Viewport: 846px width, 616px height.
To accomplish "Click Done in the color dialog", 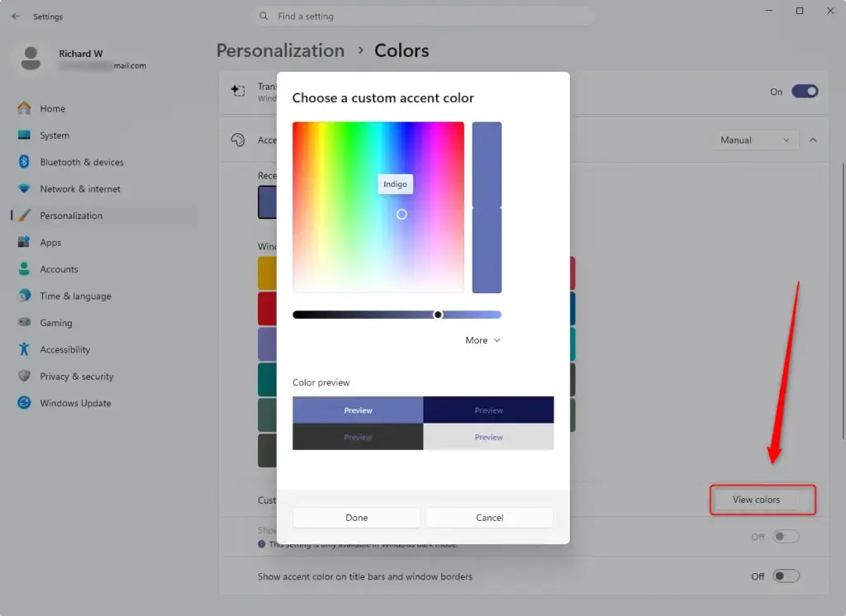I will pos(357,518).
